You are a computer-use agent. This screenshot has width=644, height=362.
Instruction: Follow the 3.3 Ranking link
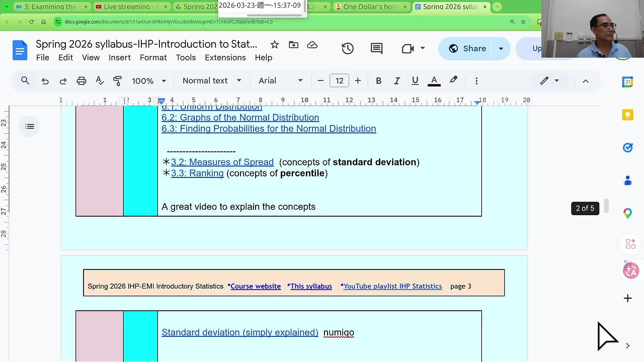tap(197, 173)
